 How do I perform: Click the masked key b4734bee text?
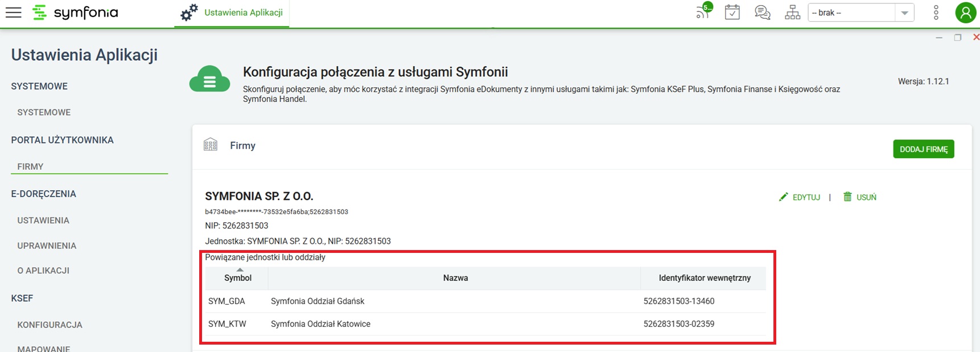[277, 212]
